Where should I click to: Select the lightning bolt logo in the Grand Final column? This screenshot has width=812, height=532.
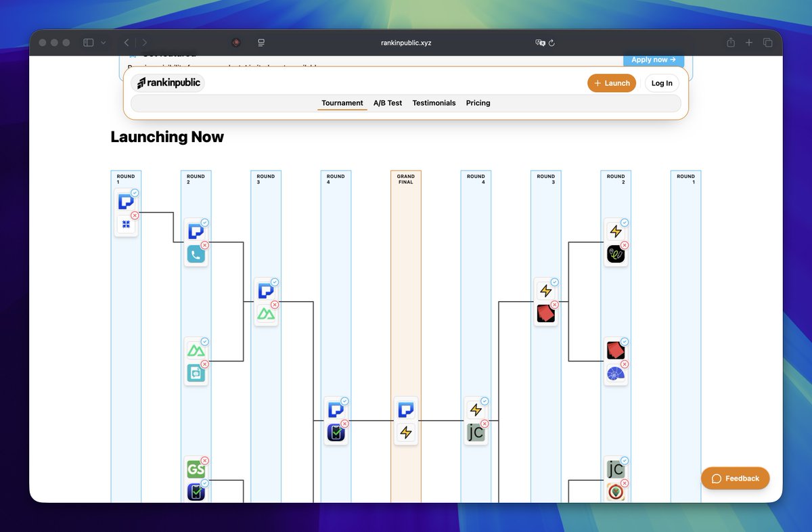406,433
